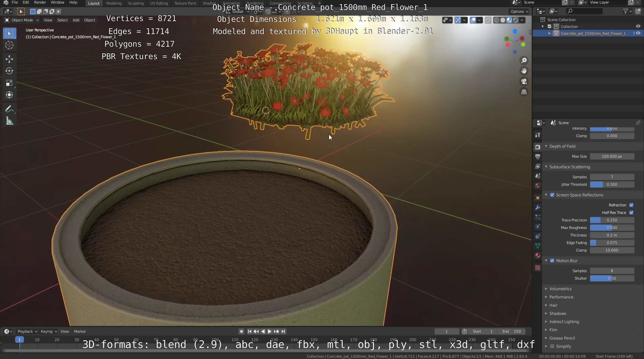Open the viewport Options dropdown
This screenshot has width=644, height=359.
pyautogui.click(x=519, y=12)
